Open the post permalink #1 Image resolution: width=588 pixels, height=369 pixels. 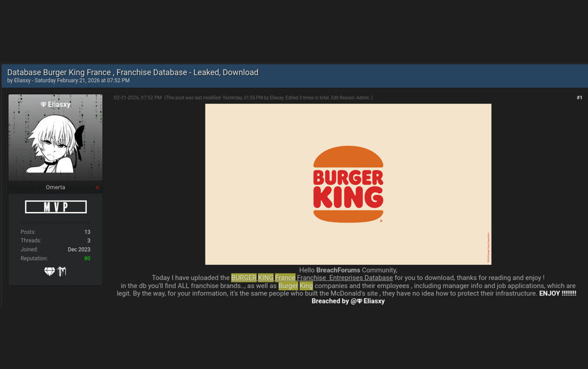579,98
